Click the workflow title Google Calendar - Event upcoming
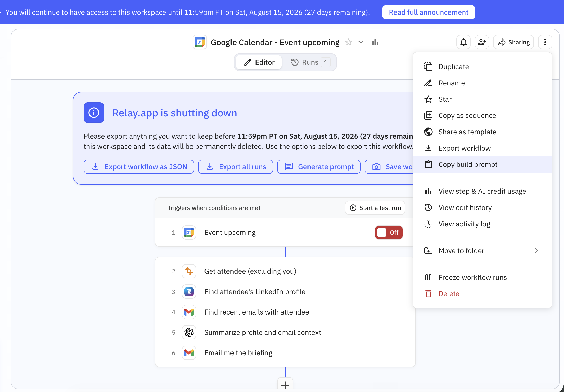Screen dimensions: 564x392 coord(275,42)
